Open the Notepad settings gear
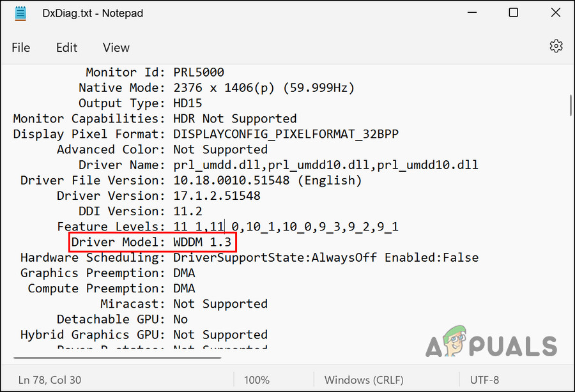The image size is (575, 392). coord(556,47)
